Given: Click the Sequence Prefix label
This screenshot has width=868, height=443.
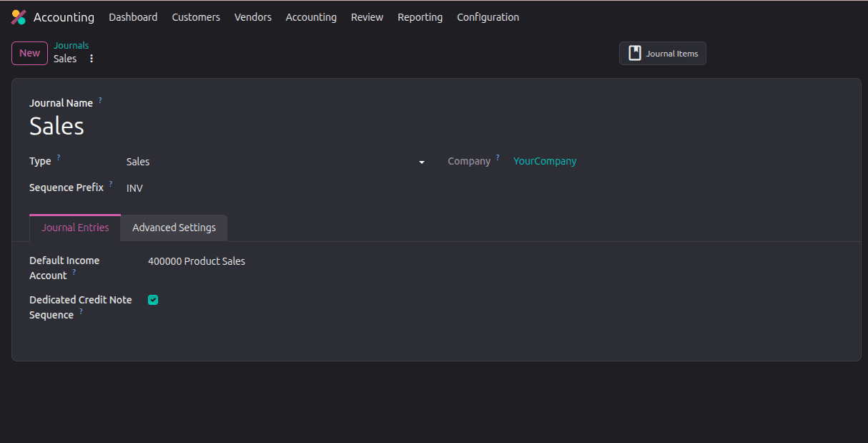Looking at the screenshot, I should coord(66,188).
